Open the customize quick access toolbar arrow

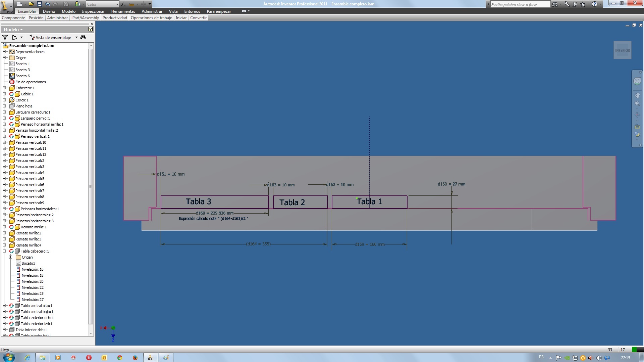tap(150, 4)
